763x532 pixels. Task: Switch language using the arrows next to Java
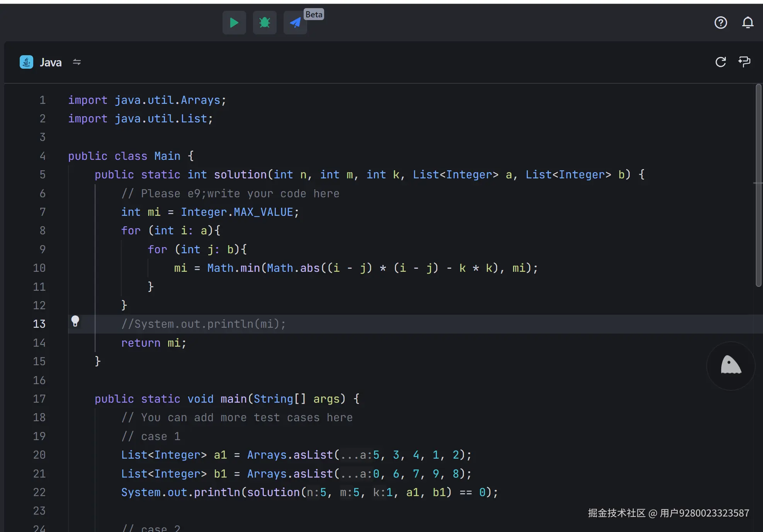click(77, 62)
